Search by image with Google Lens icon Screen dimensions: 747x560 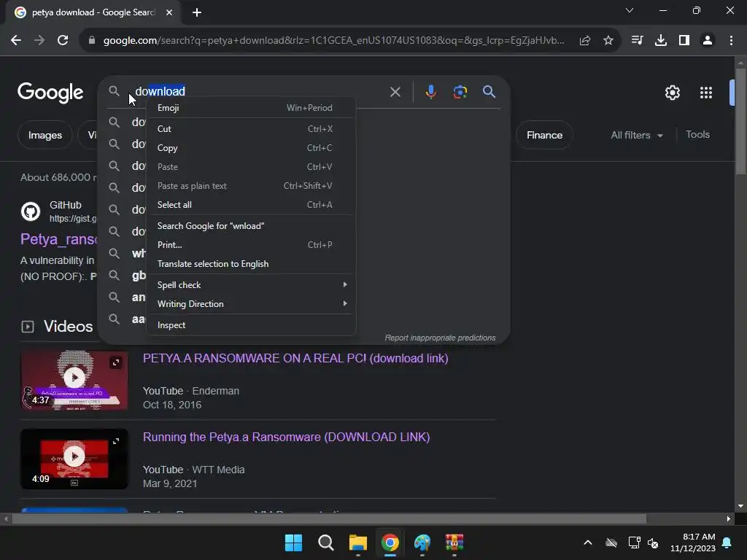point(460,92)
